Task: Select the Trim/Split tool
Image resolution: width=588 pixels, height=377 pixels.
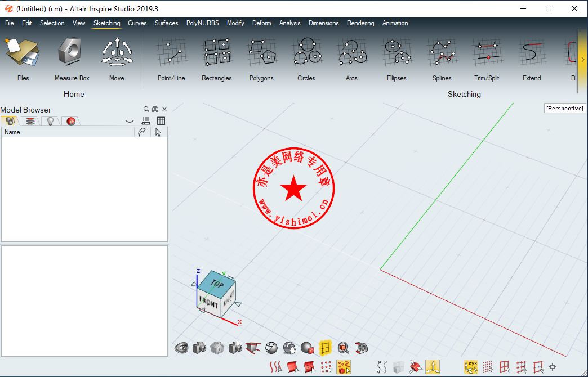Action: tap(487, 59)
